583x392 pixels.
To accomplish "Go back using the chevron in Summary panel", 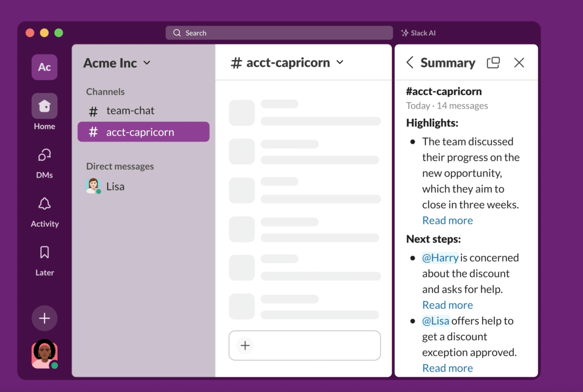I will pos(409,63).
